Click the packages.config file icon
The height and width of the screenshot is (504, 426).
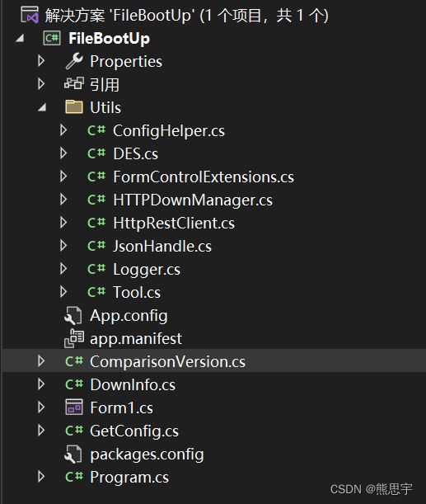[73, 455]
